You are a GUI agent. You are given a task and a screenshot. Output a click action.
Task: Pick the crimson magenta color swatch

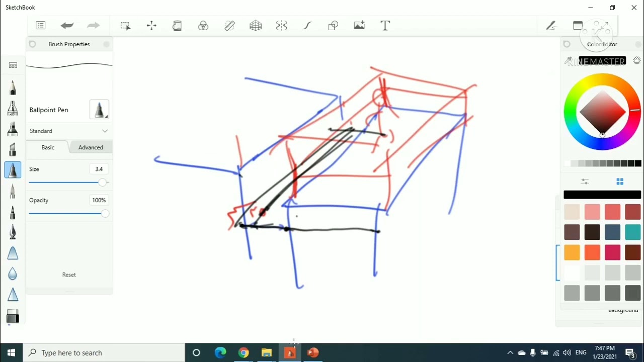(612, 252)
